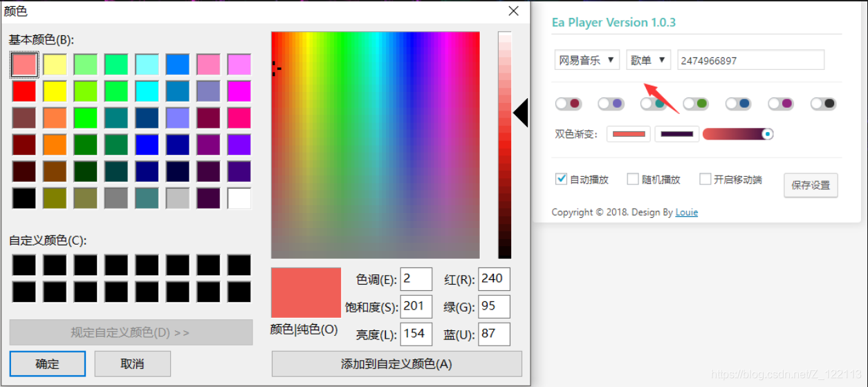Screen dimensions: 868x387
Task: Enable the 开启移动端 checkbox
Action: coord(705,179)
